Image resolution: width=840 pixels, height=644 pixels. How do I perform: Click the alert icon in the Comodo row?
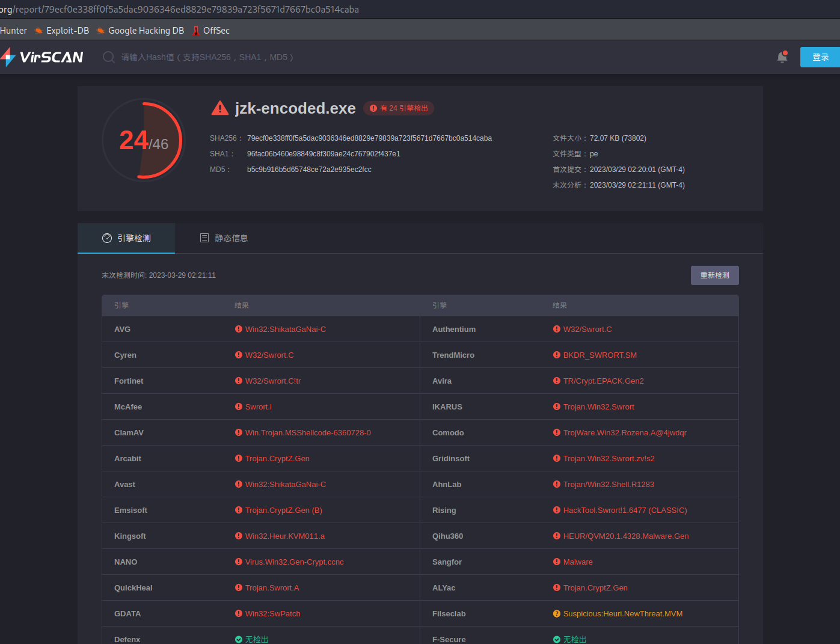coord(557,432)
